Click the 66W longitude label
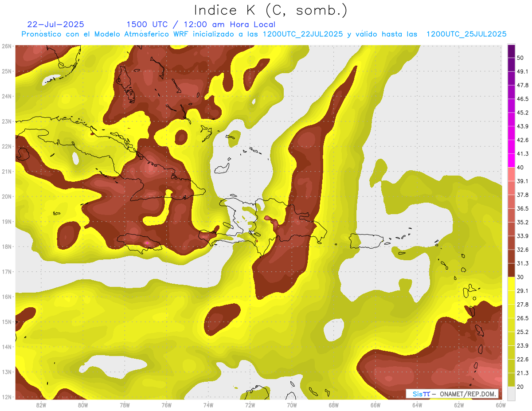This screenshot has height=411, width=532. (376, 405)
